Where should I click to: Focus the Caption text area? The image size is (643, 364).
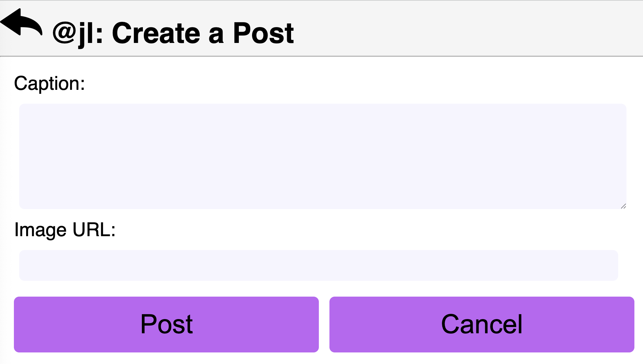coord(322,156)
